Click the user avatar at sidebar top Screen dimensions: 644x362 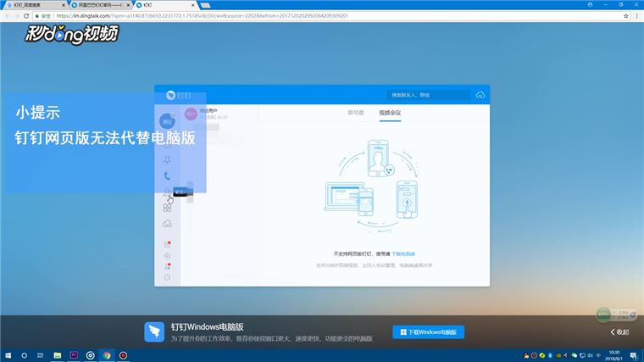point(167,120)
